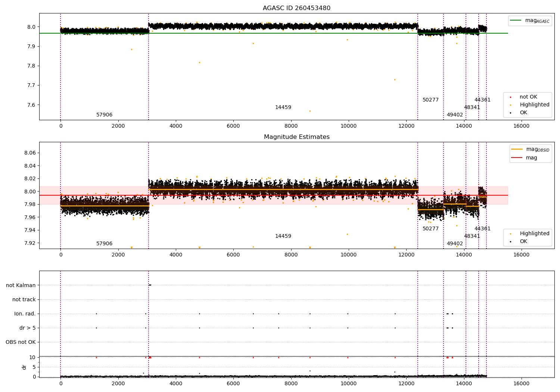The width and height of the screenshot is (560, 392).
Task: Click x-axis tick '4000' under the middle panel
Action: click(176, 255)
